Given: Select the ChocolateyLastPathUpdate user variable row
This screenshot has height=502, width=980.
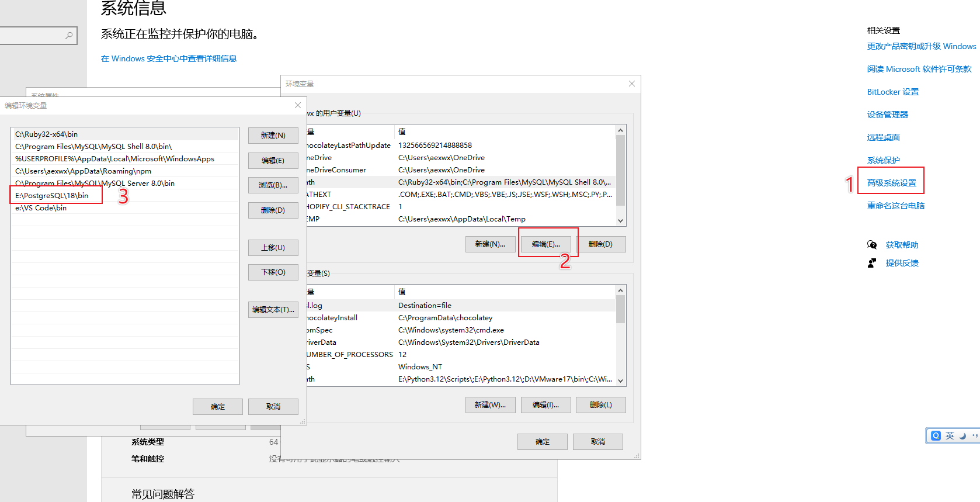Looking at the screenshot, I should click(461, 146).
